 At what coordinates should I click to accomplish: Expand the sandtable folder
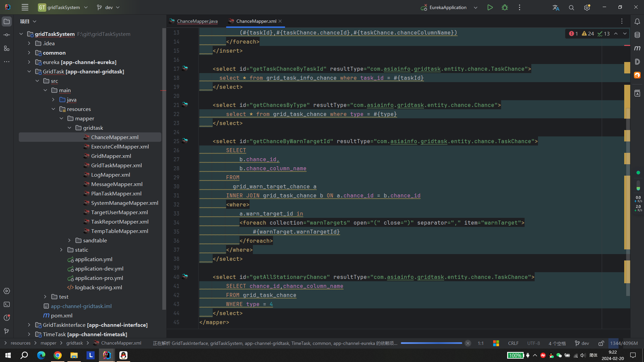click(69, 240)
